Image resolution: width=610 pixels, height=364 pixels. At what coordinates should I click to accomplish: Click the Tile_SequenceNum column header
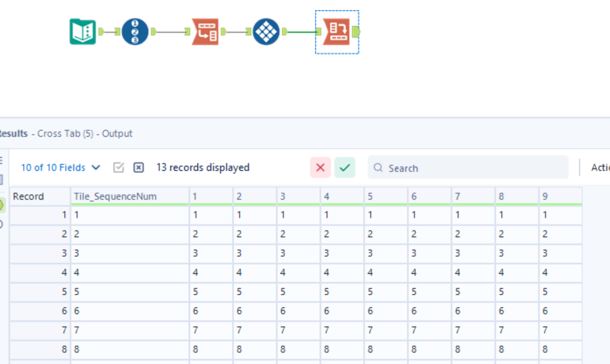[x=115, y=196]
